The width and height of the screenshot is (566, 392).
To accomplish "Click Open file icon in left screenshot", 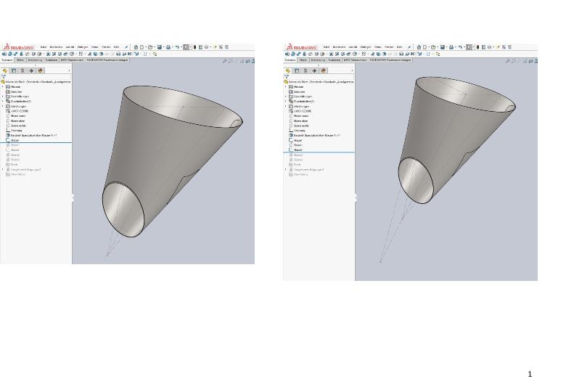I will [150, 47].
